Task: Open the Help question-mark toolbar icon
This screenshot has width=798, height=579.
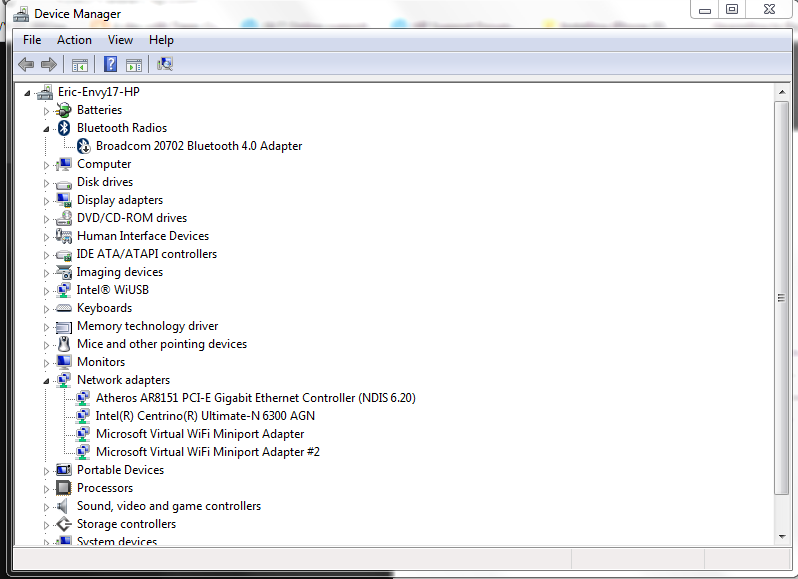Action: [x=110, y=64]
